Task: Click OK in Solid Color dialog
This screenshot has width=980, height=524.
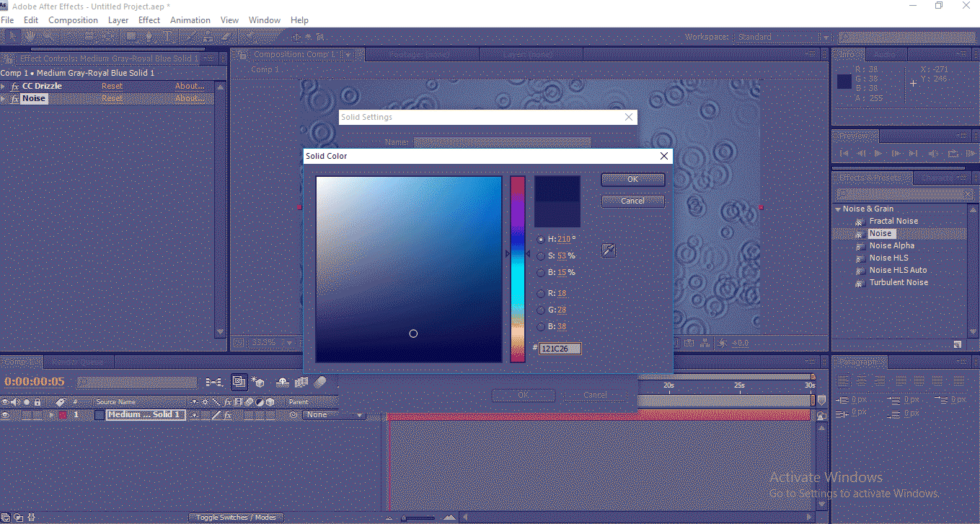Action: [632, 179]
